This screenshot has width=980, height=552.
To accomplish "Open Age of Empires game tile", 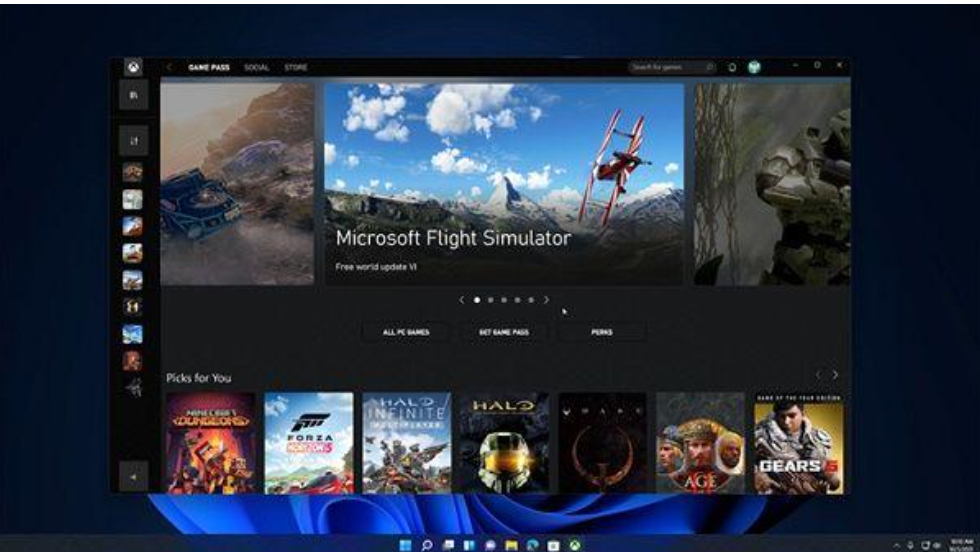I will [701, 443].
